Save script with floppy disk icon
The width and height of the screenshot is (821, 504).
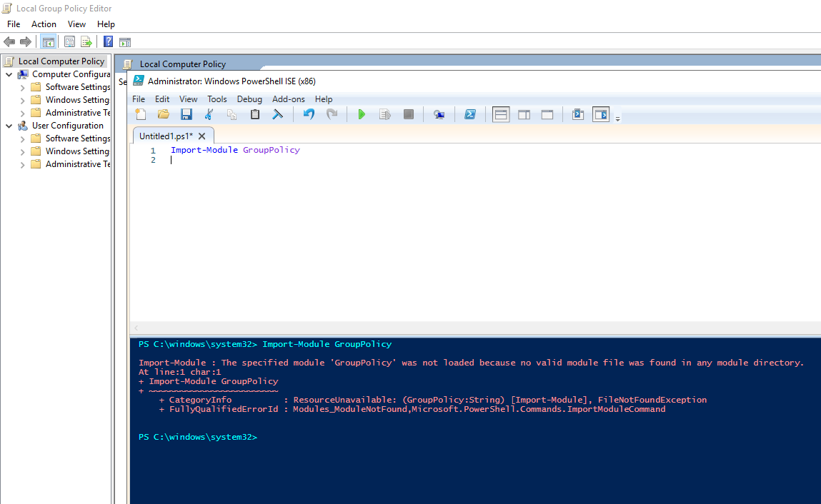[186, 114]
